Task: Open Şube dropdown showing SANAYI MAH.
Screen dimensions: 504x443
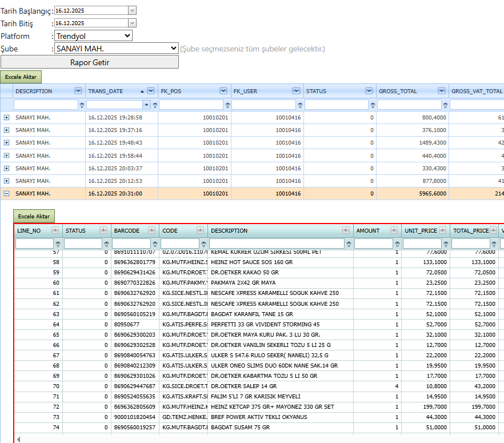Action: click(117, 49)
